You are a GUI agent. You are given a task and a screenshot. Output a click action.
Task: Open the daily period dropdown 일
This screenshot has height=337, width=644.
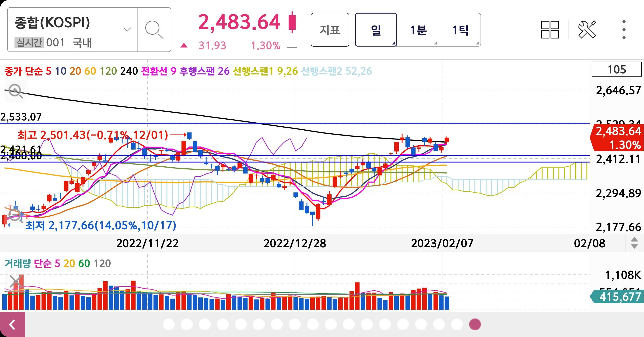point(376,30)
